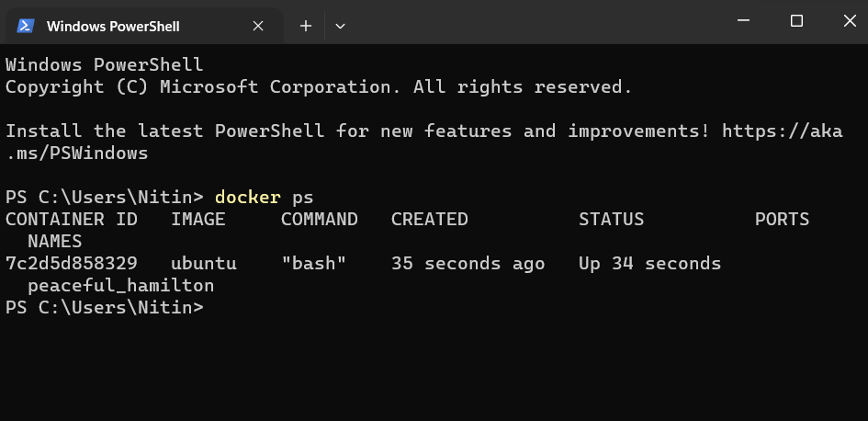
Task: Click the PowerShell icon on the tab
Action: [x=26, y=26]
